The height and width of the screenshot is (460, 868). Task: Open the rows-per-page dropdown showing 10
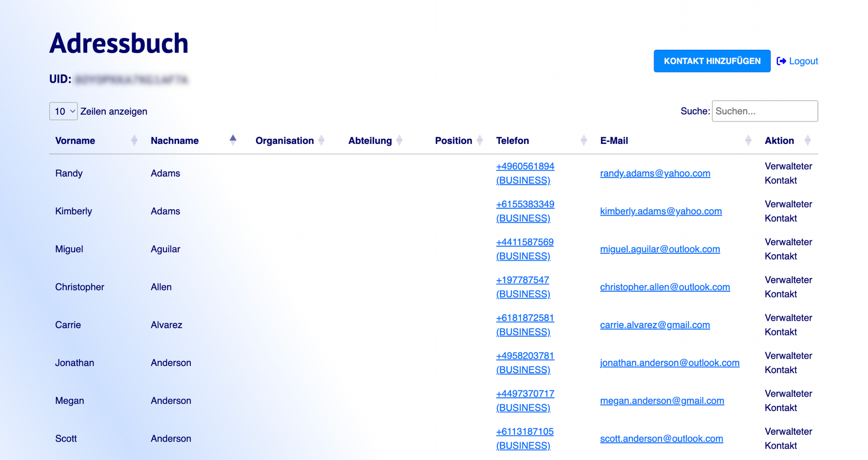[x=63, y=111]
